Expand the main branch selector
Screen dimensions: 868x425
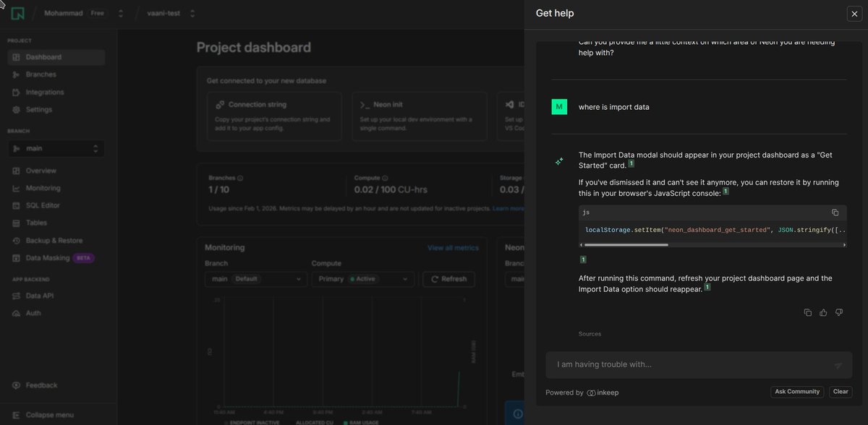pyautogui.click(x=56, y=148)
